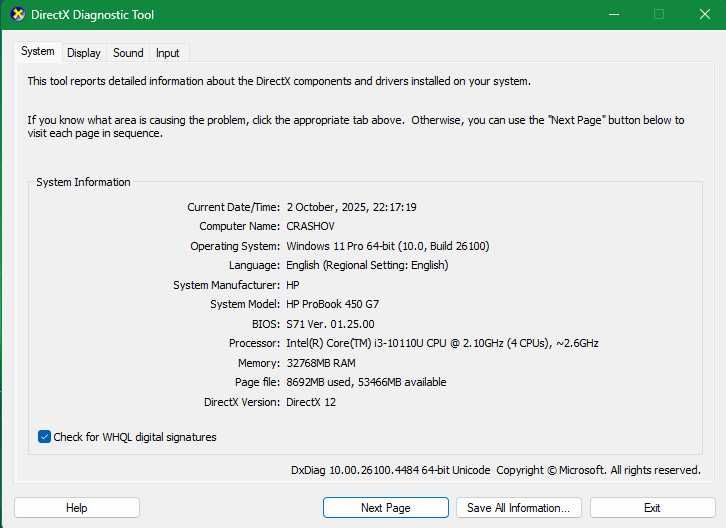Click the English (Regional Setting: English) value
This screenshot has width=726, height=528.
(367, 265)
